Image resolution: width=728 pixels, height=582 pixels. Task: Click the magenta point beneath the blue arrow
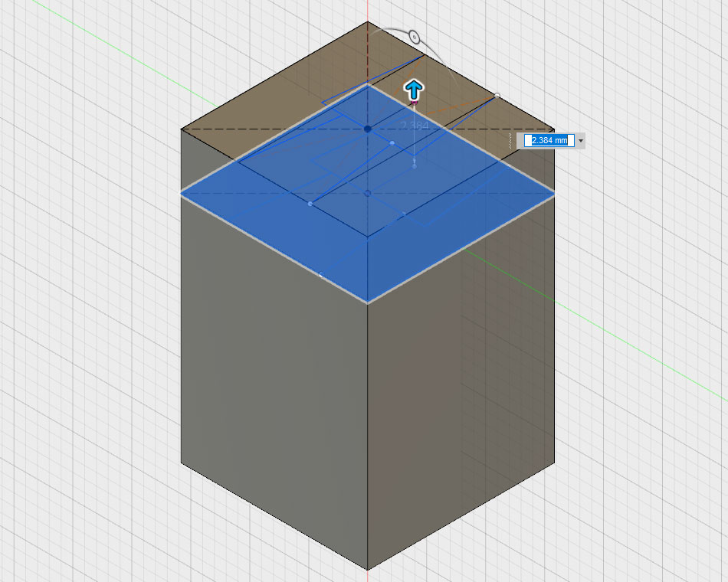414,103
